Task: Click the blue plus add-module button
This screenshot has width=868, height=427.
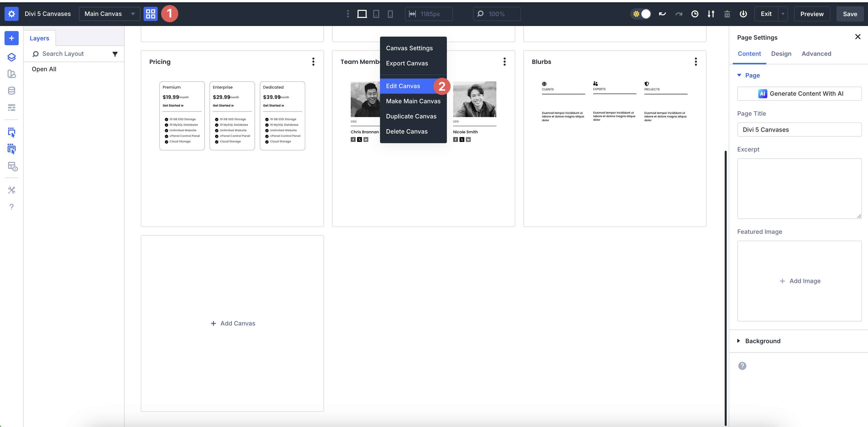Action: [11, 38]
